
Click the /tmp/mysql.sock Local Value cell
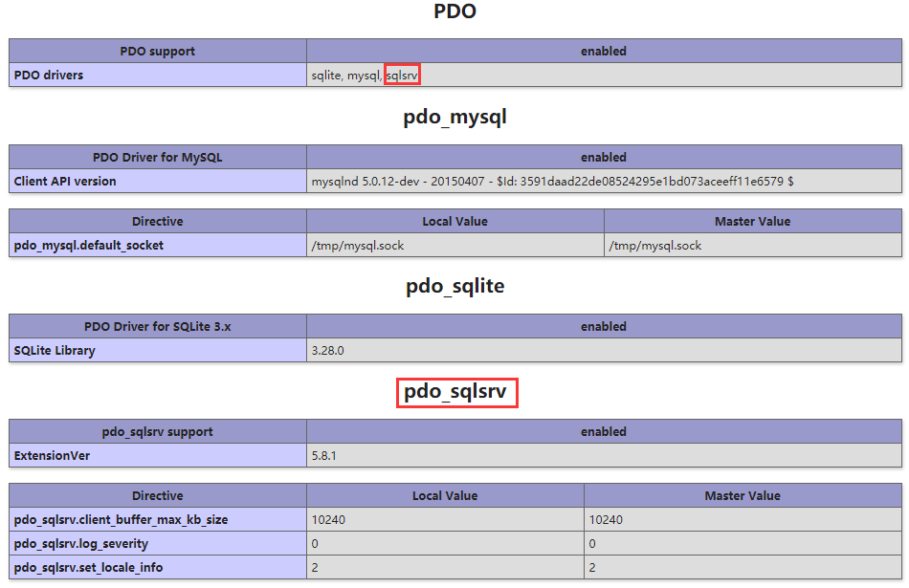pyautogui.click(x=358, y=245)
